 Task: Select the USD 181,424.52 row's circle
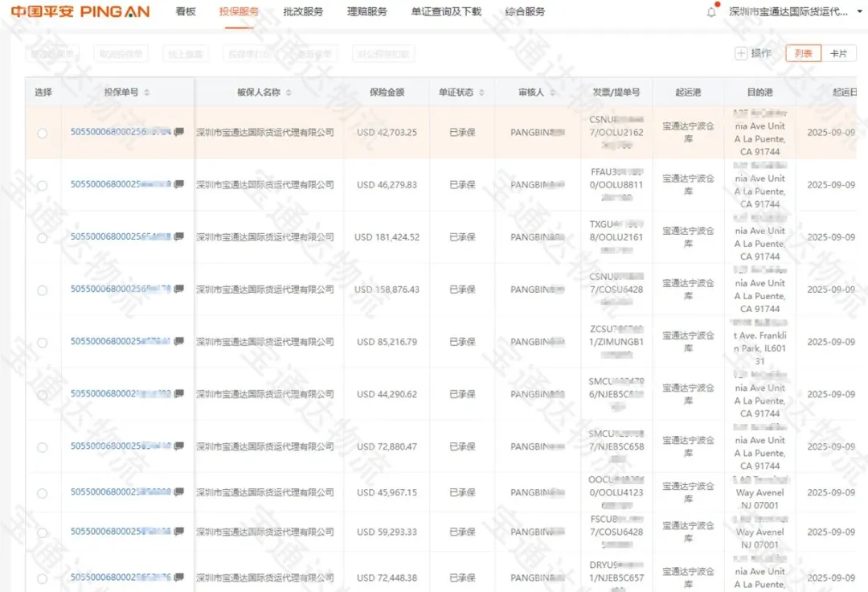click(x=44, y=237)
